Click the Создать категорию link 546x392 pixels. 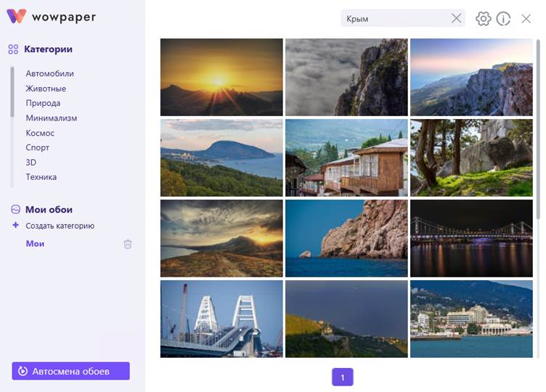pos(60,226)
